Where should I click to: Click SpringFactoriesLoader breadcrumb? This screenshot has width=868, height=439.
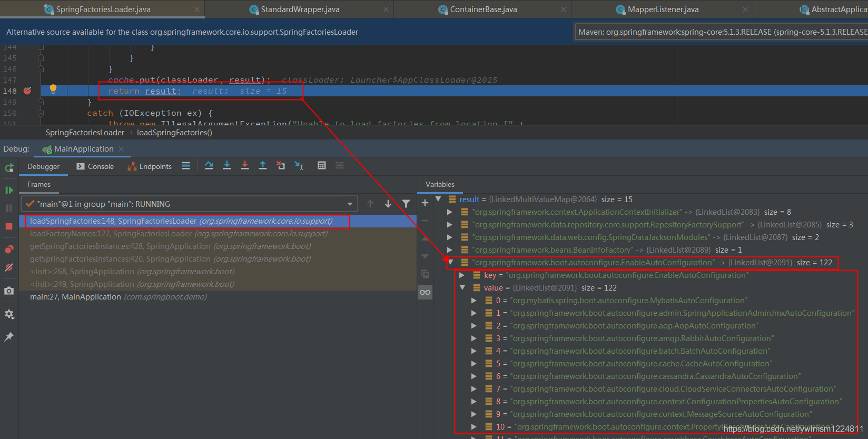(x=85, y=133)
